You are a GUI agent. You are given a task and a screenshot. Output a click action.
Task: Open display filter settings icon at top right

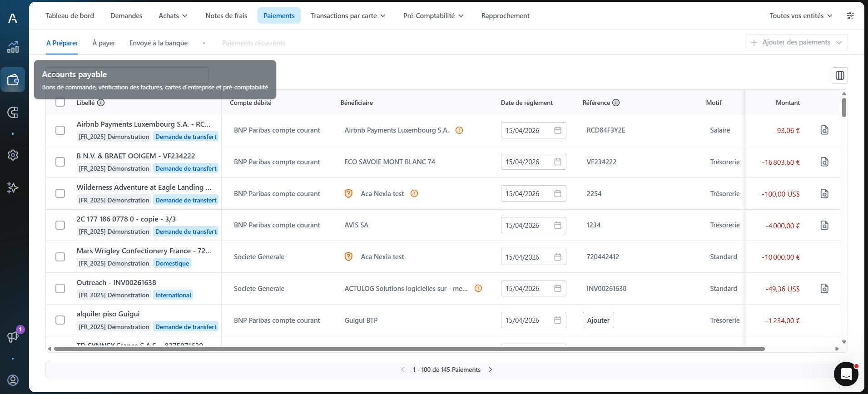tap(850, 16)
